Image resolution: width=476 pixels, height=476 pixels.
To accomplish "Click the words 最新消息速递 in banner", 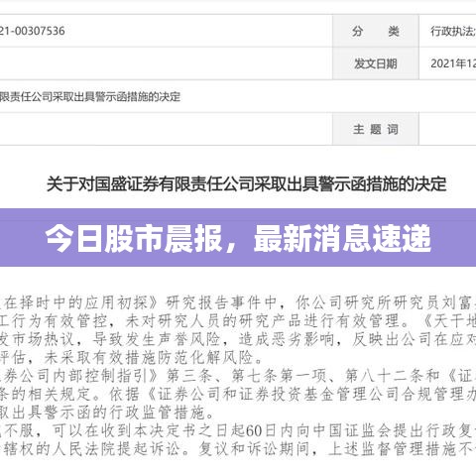I will 342,238.
